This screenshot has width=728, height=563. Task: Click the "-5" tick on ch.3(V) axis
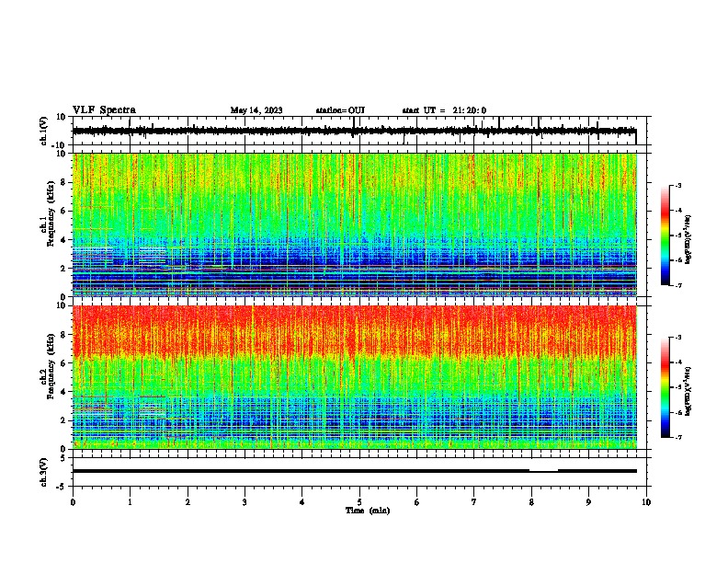point(62,487)
